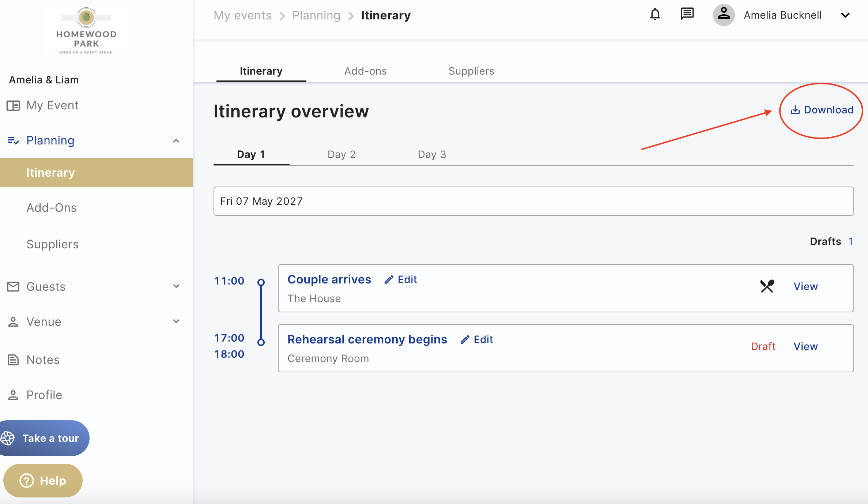Expand the Guests section chevron
Image resolution: width=868 pixels, height=504 pixels.
click(176, 286)
